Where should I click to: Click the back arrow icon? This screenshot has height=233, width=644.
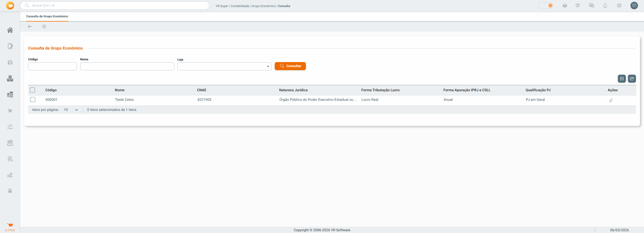(x=30, y=27)
